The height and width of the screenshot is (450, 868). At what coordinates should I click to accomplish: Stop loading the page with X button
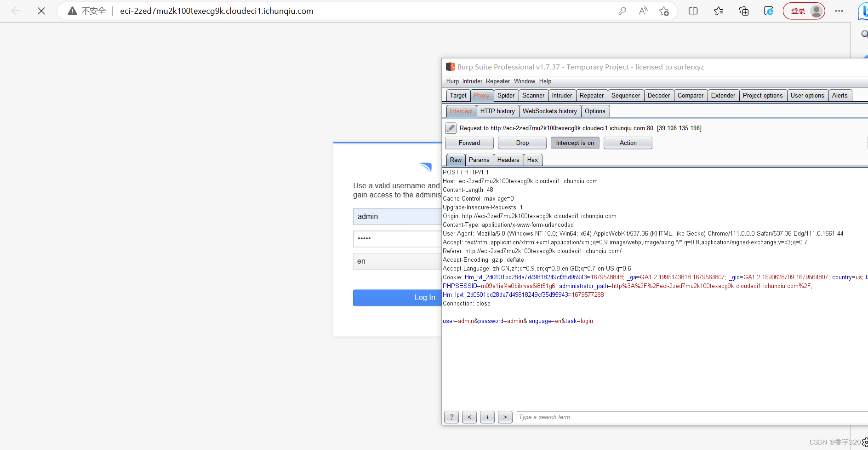tap(41, 11)
